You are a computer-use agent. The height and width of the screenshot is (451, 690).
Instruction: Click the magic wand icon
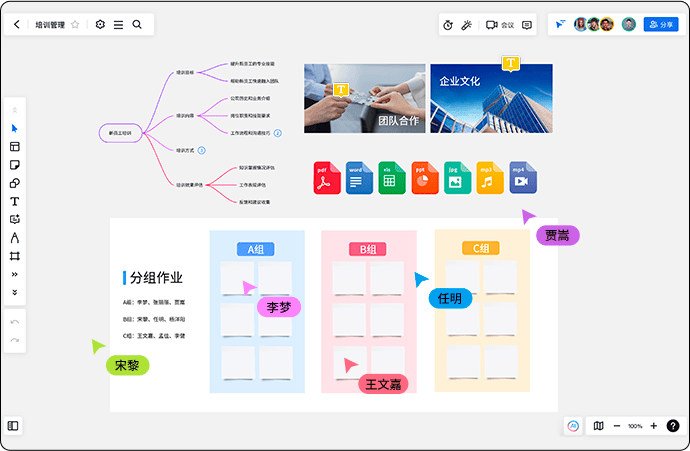pos(466,25)
